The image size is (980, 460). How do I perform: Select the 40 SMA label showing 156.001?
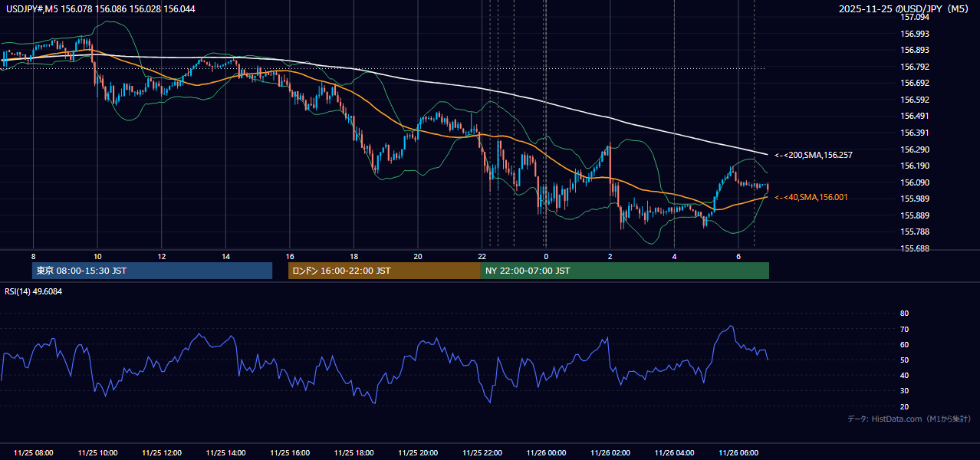tap(811, 197)
